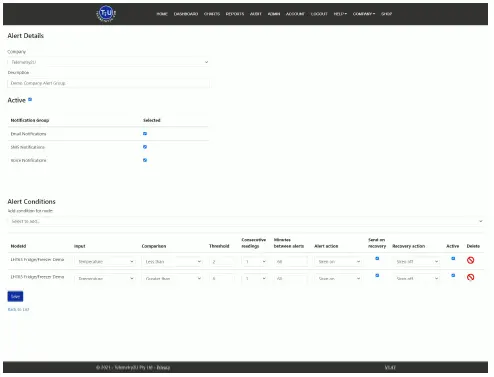Viewport: 494px width, 377px height.
Task: Open ADMIN from the navigation bar
Action: 275,14
